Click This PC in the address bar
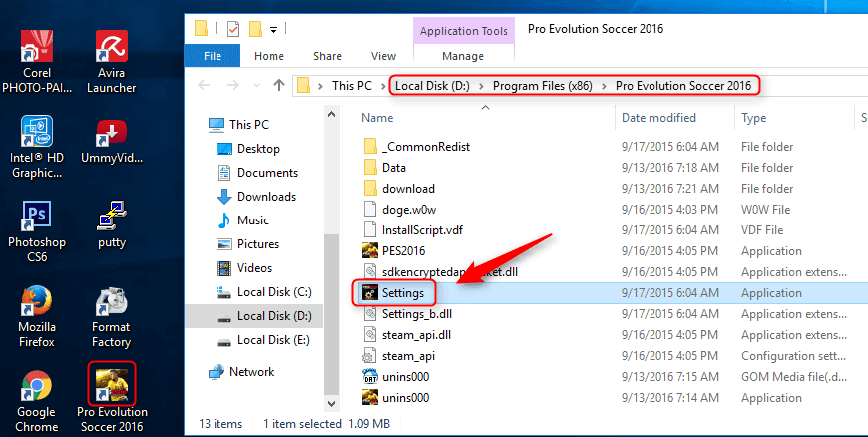 coord(352,86)
